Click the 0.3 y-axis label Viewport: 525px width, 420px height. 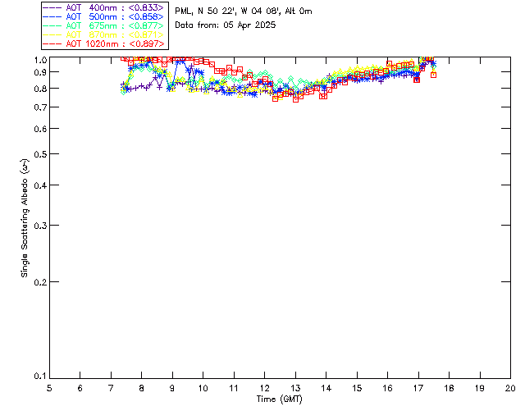40,226
